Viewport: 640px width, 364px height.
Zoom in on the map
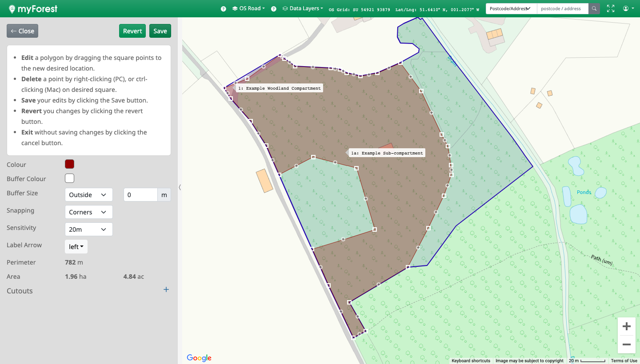tap(626, 327)
